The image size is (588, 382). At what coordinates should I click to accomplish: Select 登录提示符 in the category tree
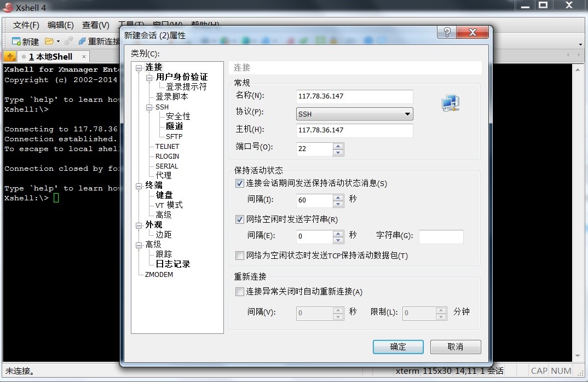(x=186, y=86)
